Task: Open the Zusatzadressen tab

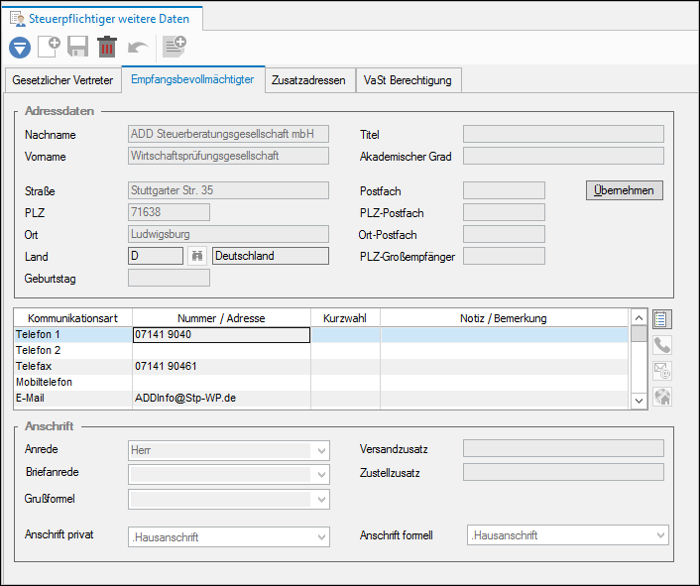Action: [308, 80]
